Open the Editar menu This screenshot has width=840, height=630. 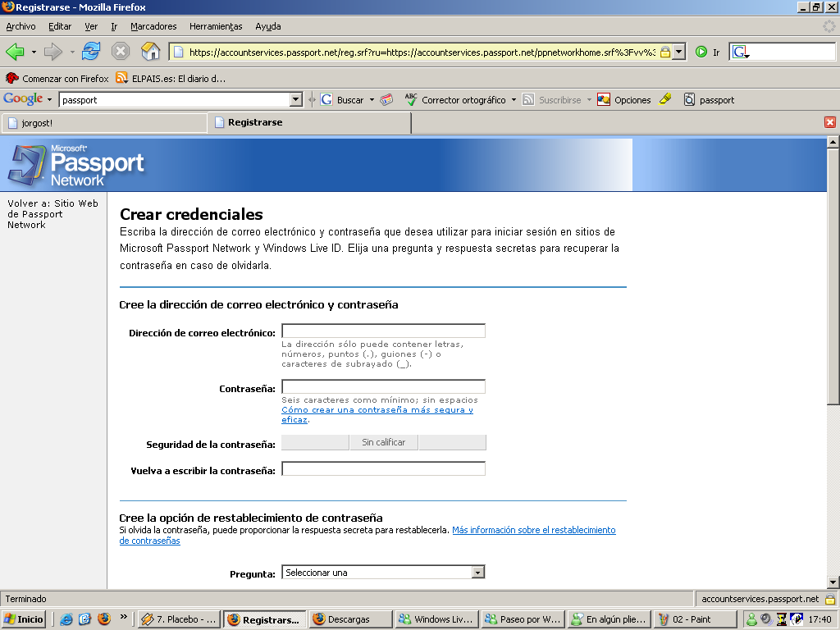[x=59, y=26]
